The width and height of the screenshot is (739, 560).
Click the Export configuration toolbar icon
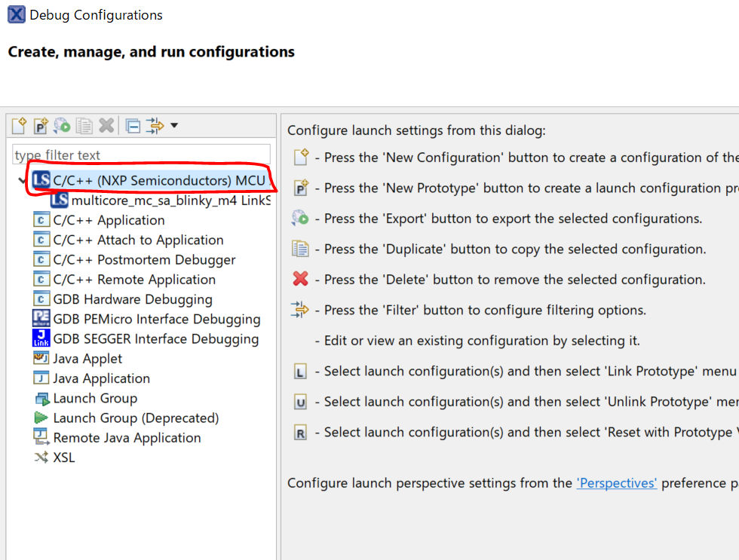(x=62, y=126)
